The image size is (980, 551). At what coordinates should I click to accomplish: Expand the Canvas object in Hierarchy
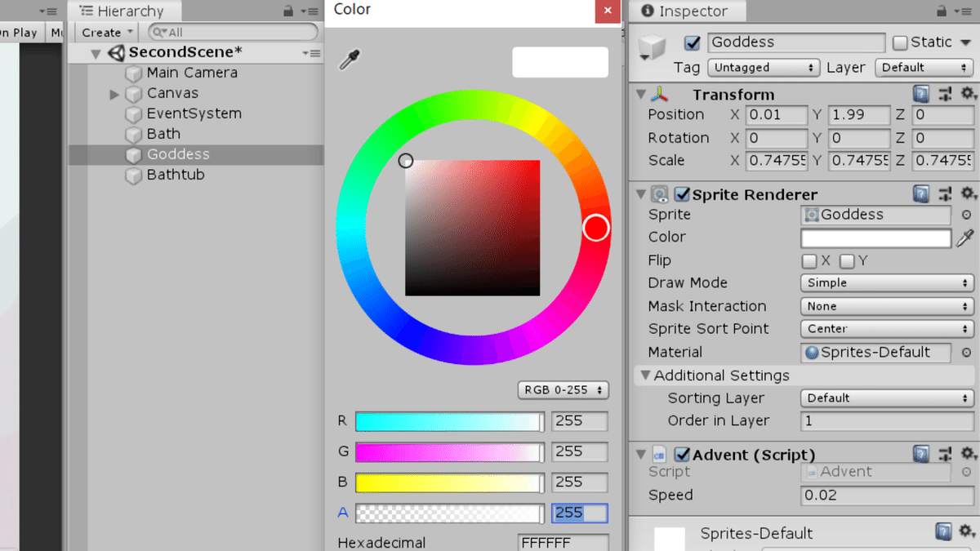[114, 95]
